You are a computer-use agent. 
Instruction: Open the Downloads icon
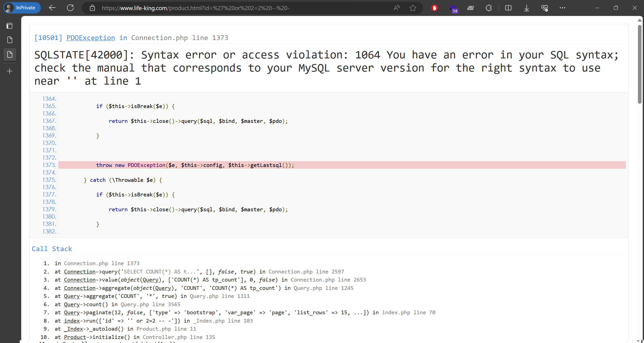coord(527,8)
